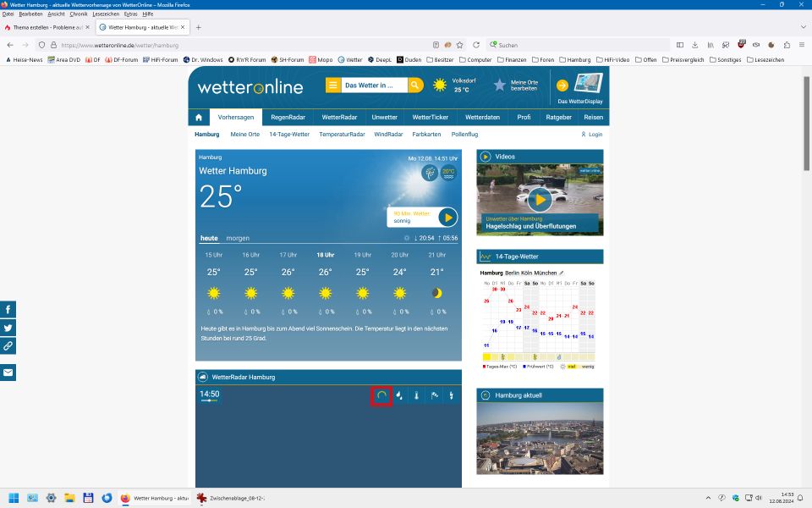Play the Hagelschlag und Überflutungen video
Screen dimensions: 812x508
point(540,199)
